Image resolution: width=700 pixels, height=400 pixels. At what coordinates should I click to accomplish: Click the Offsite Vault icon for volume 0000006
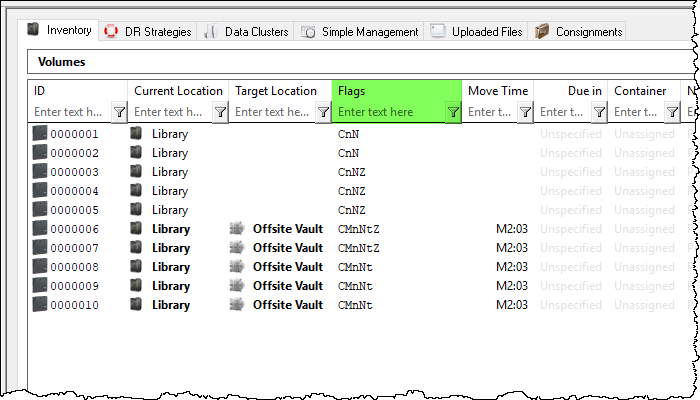pyautogui.click(x=237, y=228)
